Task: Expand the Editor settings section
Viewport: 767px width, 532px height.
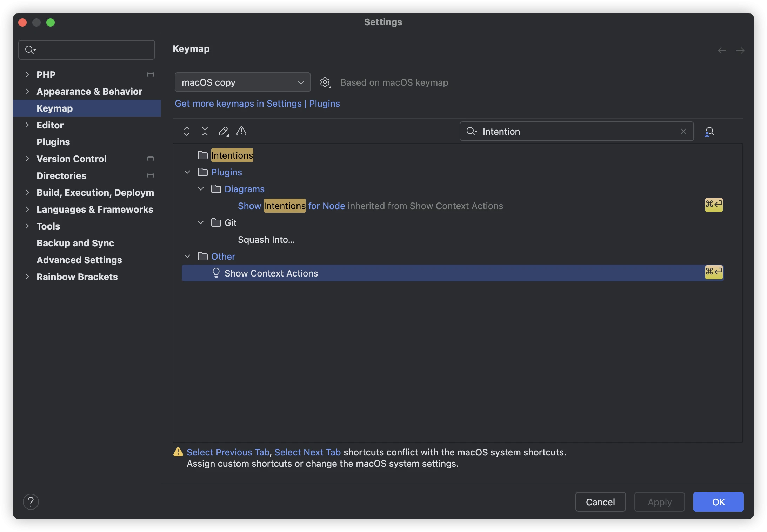Action: point(27,125)
